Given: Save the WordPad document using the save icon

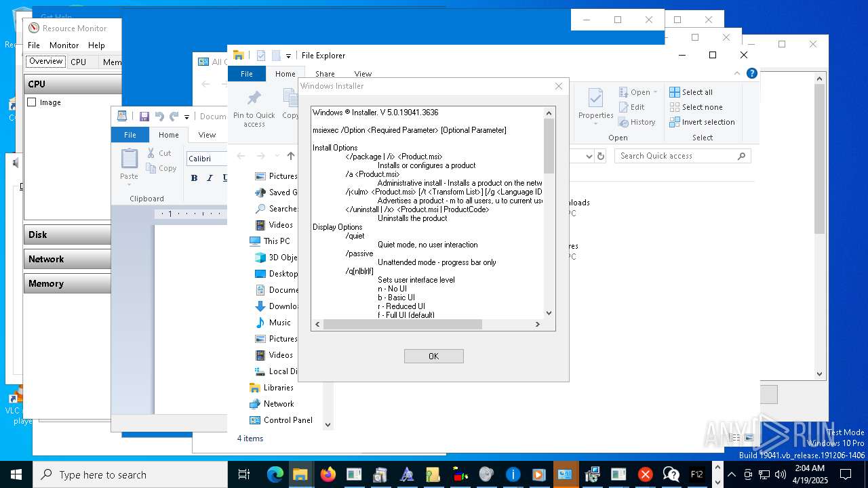Looking at the screenshot, I should point(144,117).
